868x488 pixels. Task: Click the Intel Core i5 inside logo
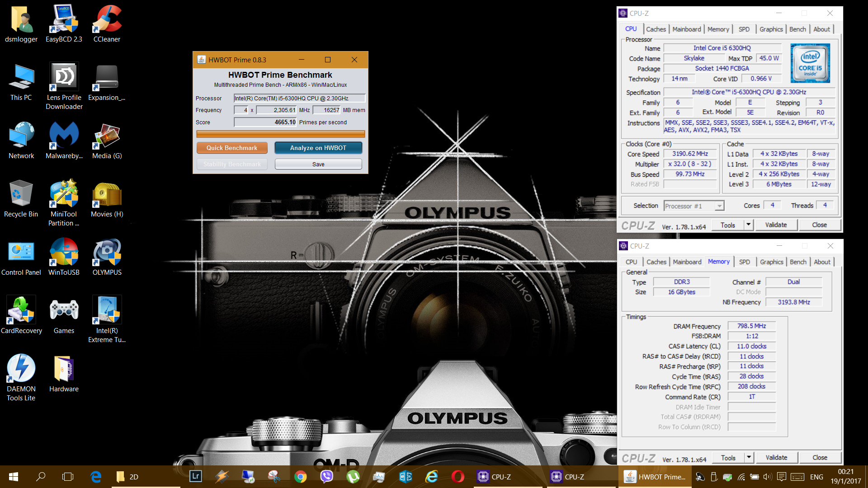810,63
